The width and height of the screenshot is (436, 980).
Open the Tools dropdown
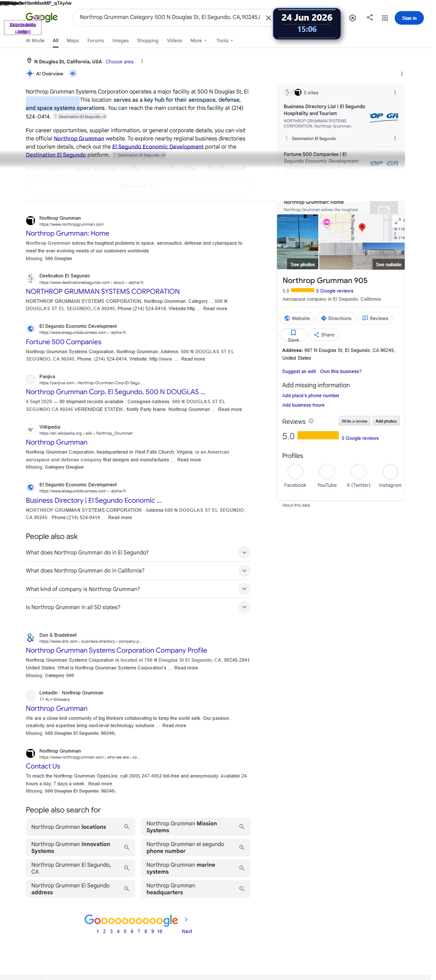(x=224, y=40)
